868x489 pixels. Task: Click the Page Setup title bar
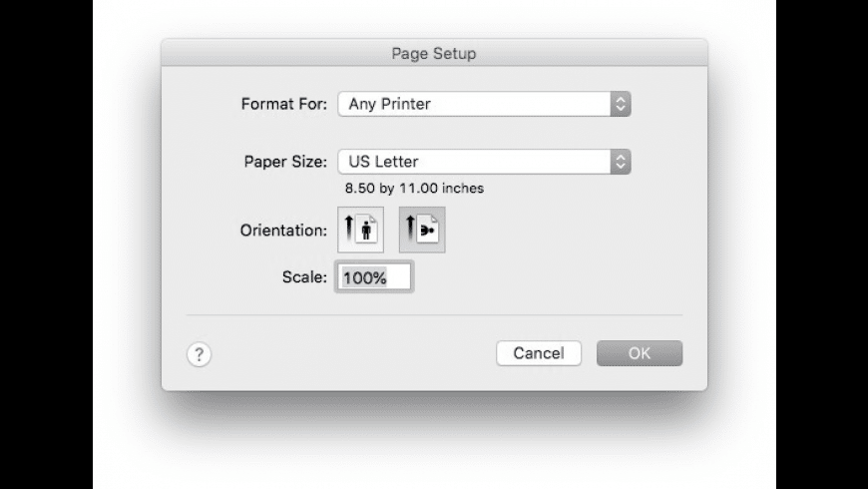[434, 53]
